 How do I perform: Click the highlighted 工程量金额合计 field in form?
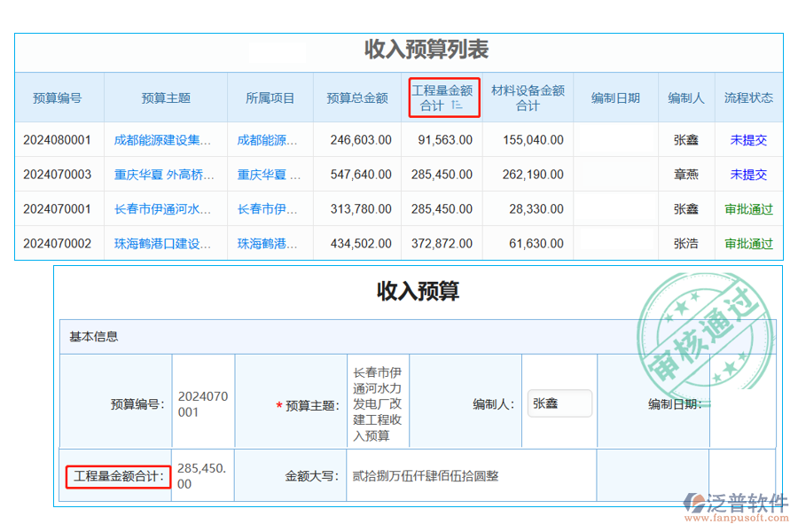(x=118, y=477)
